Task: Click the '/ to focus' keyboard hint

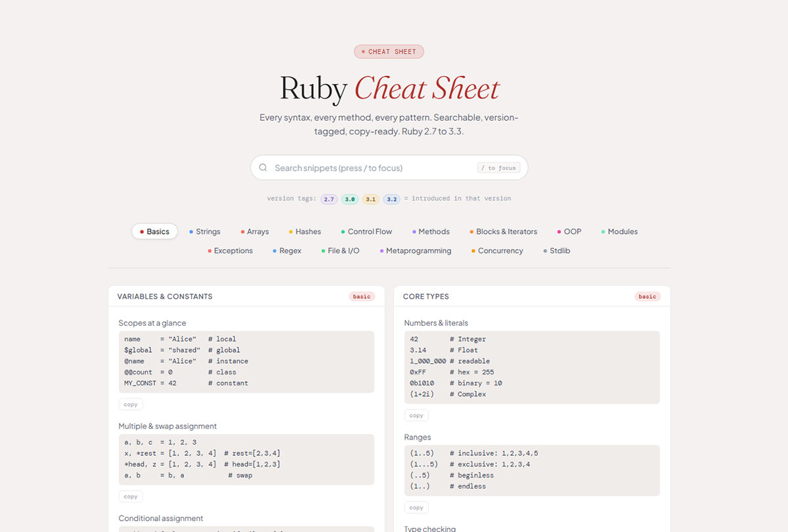Action: pos(498,168)
